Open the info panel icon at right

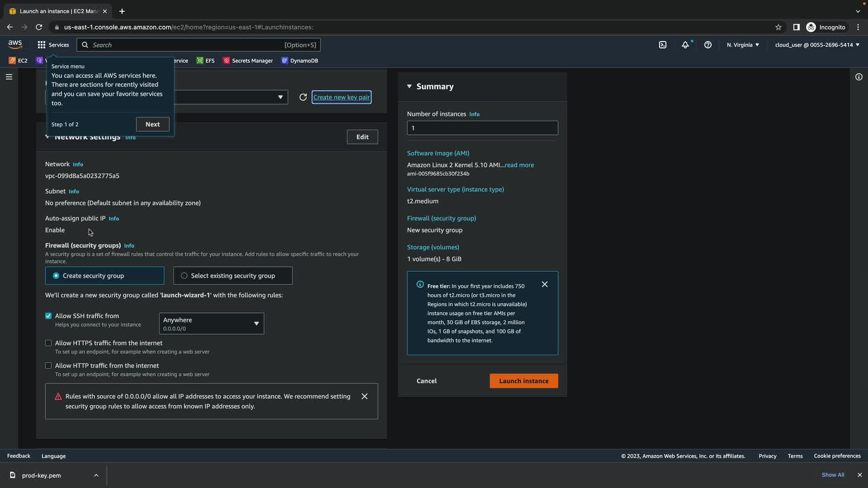[x=859, y=77]
